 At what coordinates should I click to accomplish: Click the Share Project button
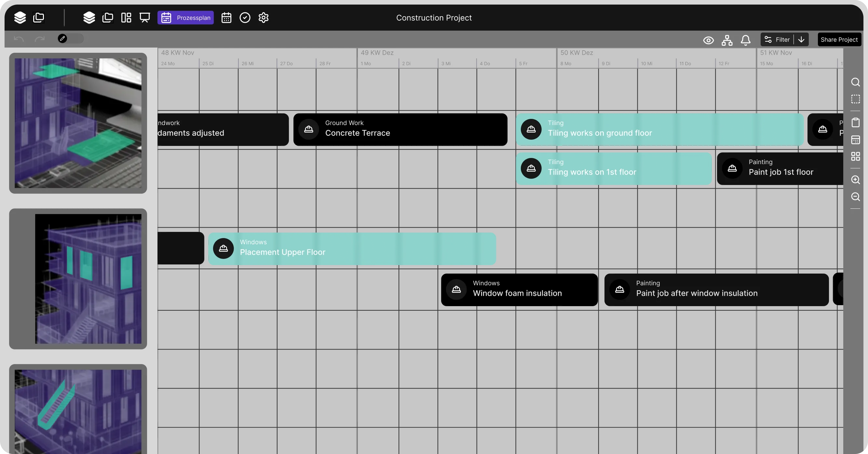[839, 39]
